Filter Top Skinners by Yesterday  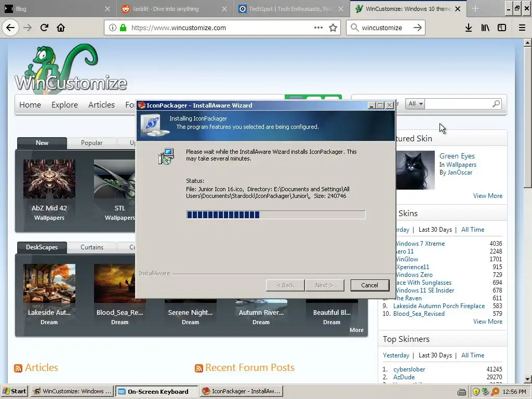[x=396, y=355]
